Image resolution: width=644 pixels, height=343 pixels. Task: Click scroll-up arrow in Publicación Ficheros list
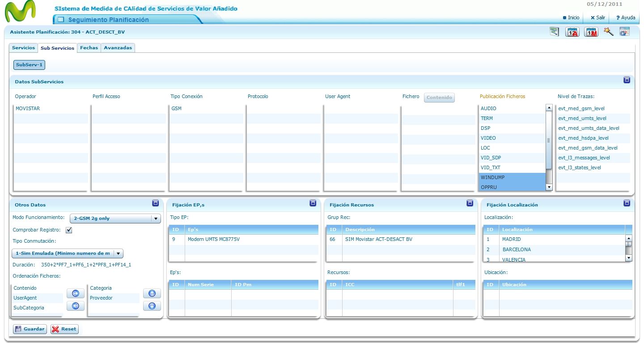point(549,107)
